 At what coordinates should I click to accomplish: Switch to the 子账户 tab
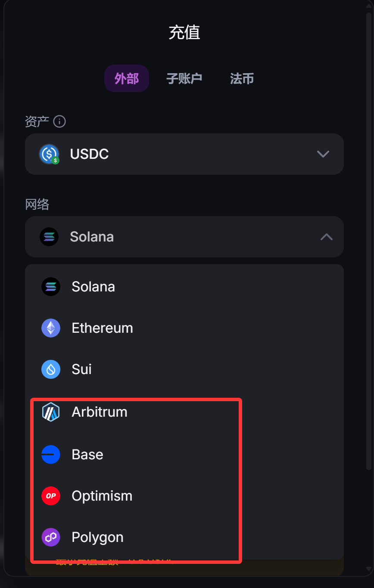point(184,79)
